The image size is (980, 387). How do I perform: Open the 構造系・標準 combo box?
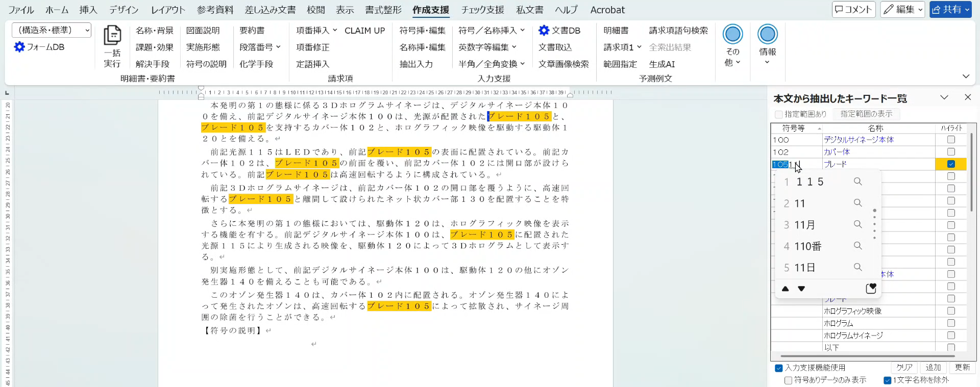coord(52,30)
